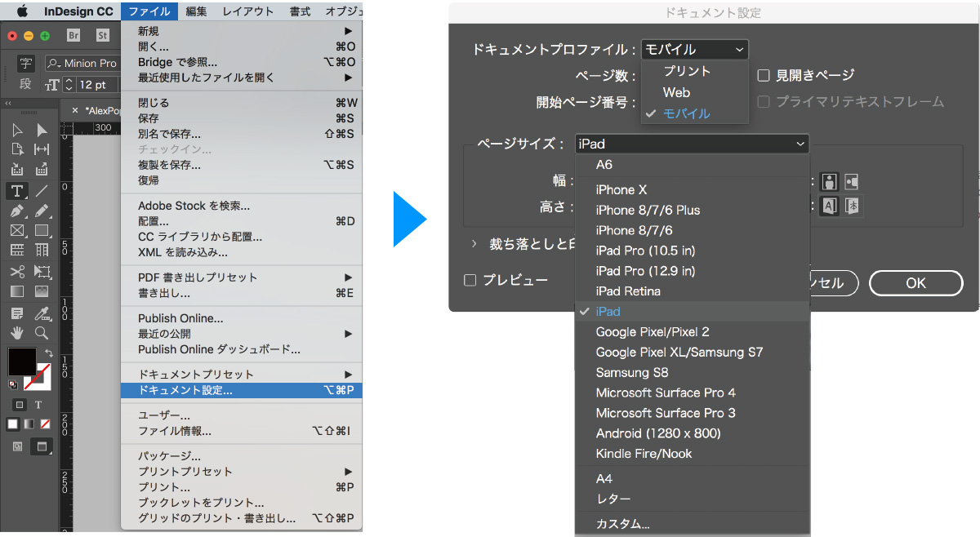Select the Scissors tool
980x537 pixels.
[x=17, y=272]
